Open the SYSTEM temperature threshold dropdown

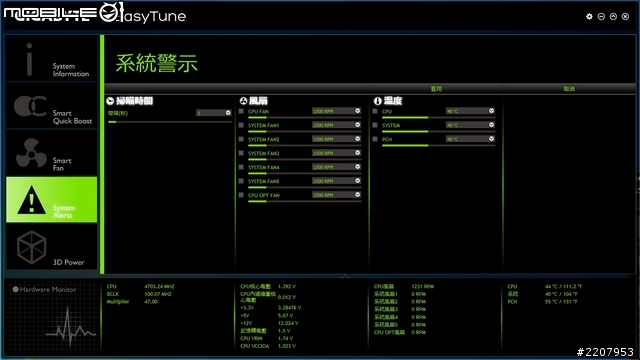click(x=470, y=125)
